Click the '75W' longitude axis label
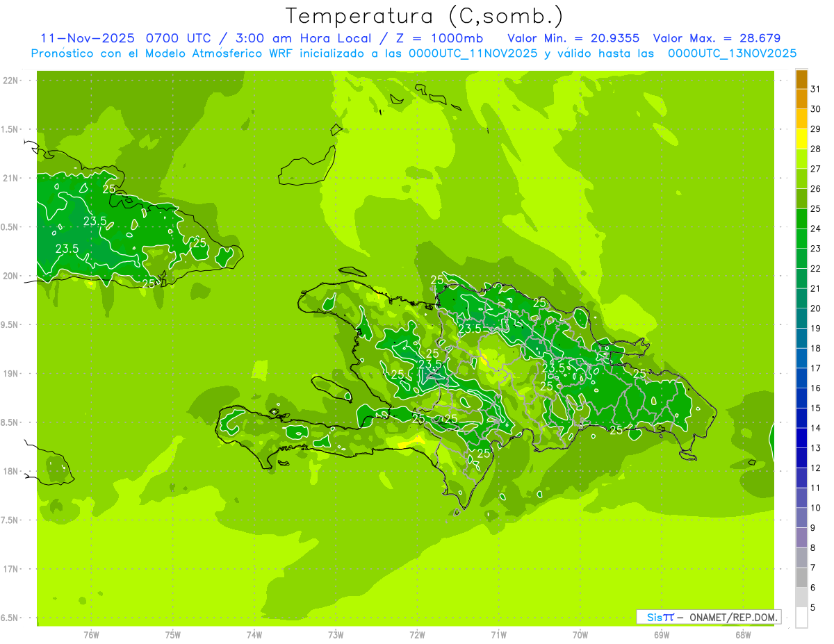Viewport: 834px width, 644px height. [173, 636]
